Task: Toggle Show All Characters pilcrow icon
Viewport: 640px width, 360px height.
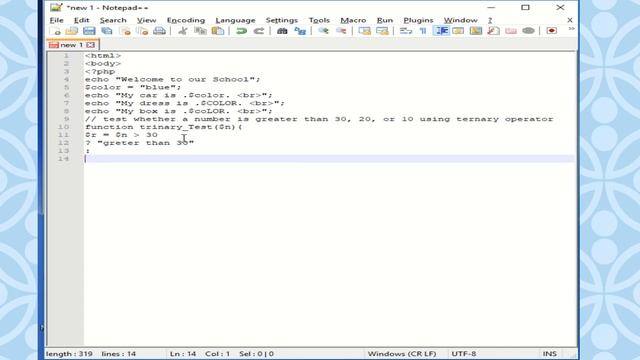Action: pos(423,31)
